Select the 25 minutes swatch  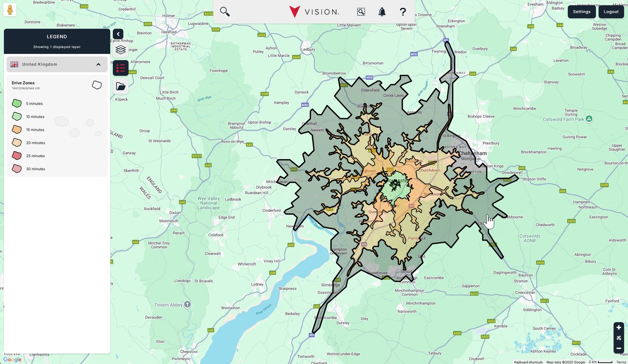pos(16,156)
